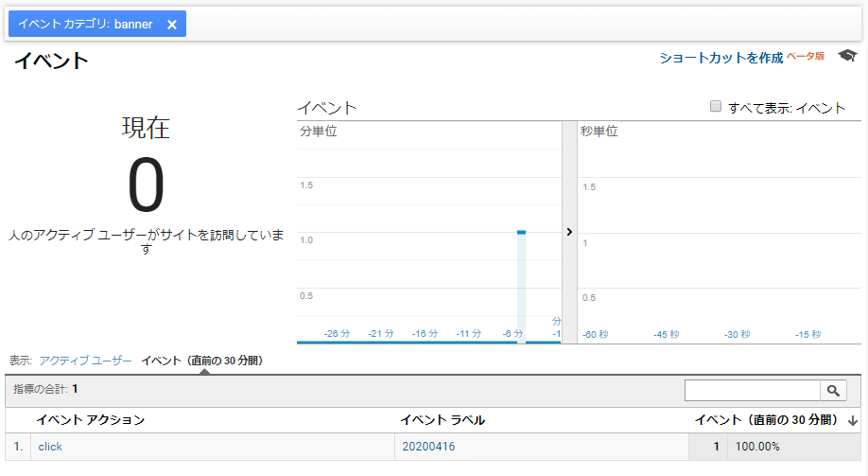Click the 秒単位 chart heading
The height and width of the screenshot is (476, 868).
coord(599,132)
